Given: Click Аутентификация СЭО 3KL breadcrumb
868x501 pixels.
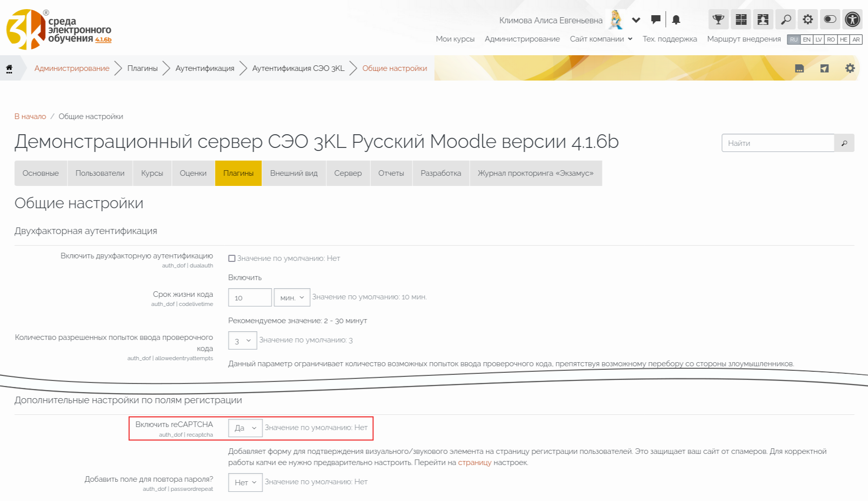Looking at the screenshot, I should click(298, 68).
